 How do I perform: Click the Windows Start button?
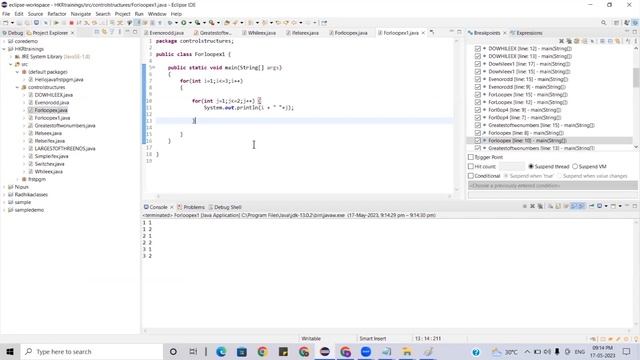(10, 351)
